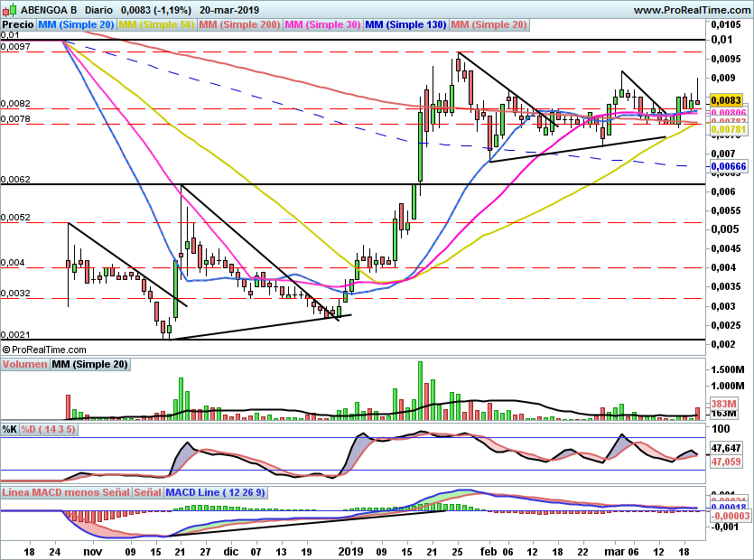The image size is (754, 560).
Task: Click the feb label on the time axis
Action: (489, 552)
